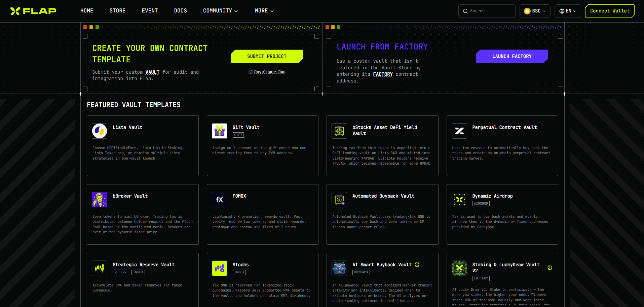Click the AI Smart Buyback Vault icon
The image size is (644, 307).
(x=339, y=268)
